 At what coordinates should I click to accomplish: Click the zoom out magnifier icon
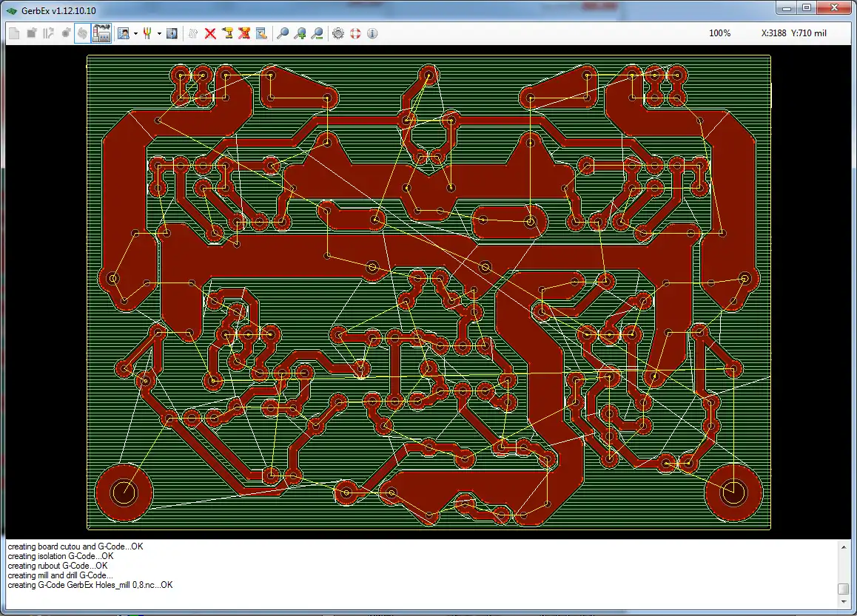pos(317,33)
